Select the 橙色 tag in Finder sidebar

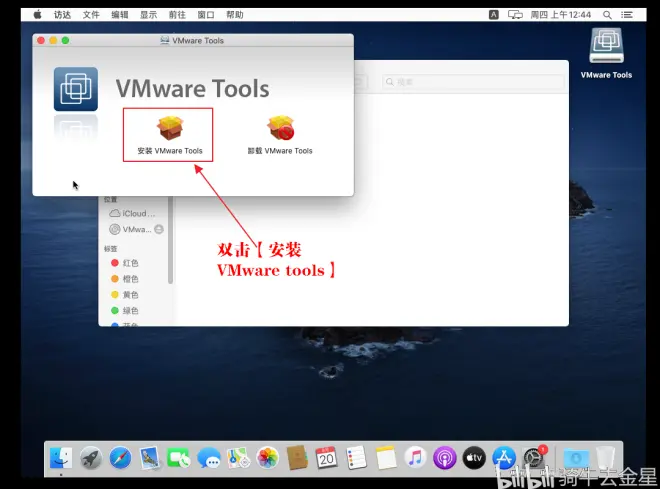tap(125, 279)
